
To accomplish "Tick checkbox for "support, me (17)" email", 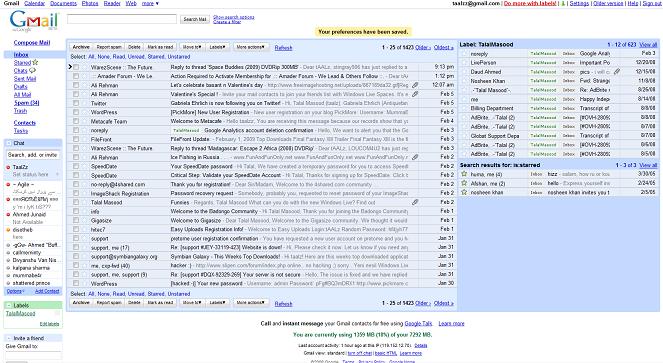I will point(76,248).
